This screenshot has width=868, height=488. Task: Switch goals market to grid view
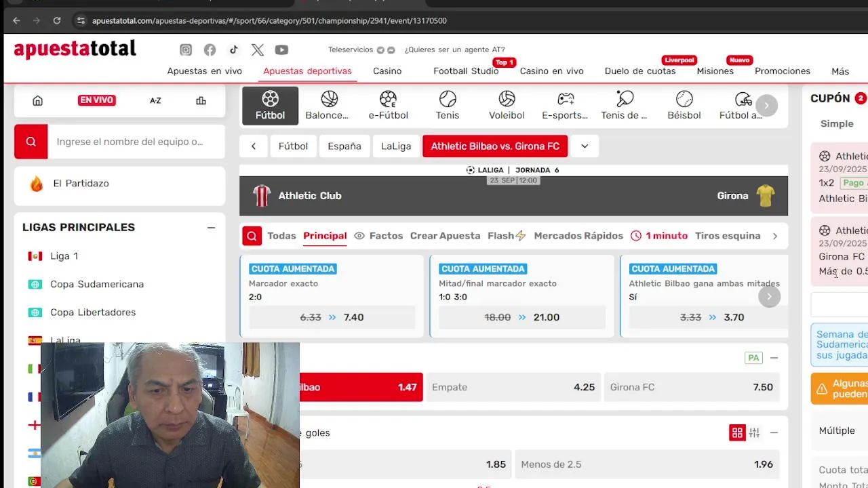coord(737,432)
